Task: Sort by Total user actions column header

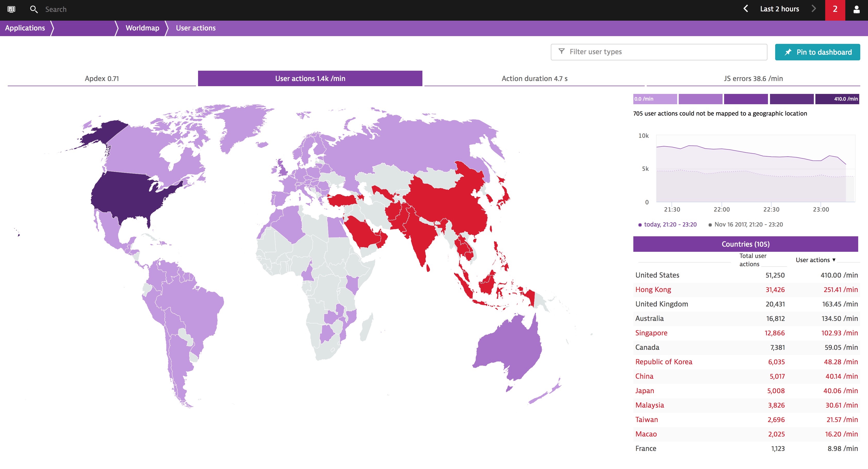Action: [752, 260]
